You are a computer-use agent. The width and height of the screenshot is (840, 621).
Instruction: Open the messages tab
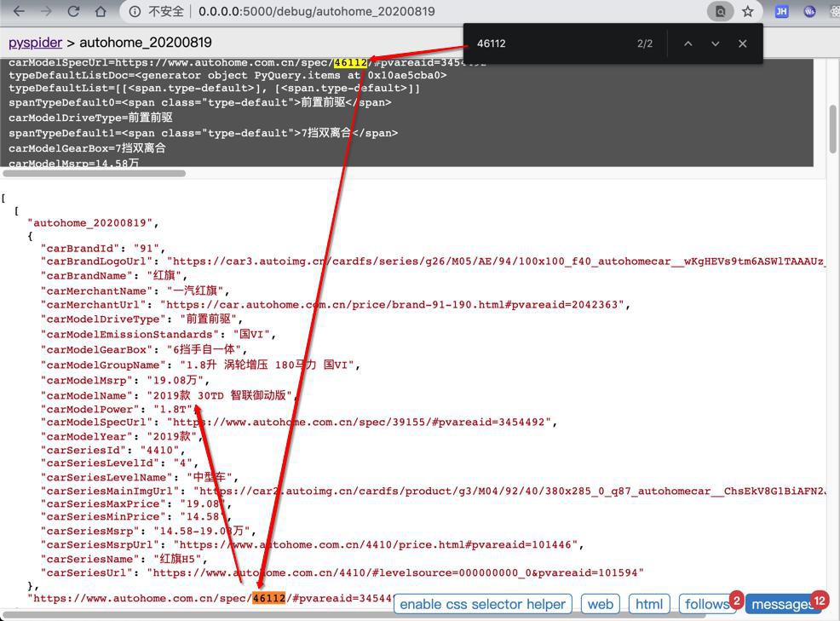point(783,605)
